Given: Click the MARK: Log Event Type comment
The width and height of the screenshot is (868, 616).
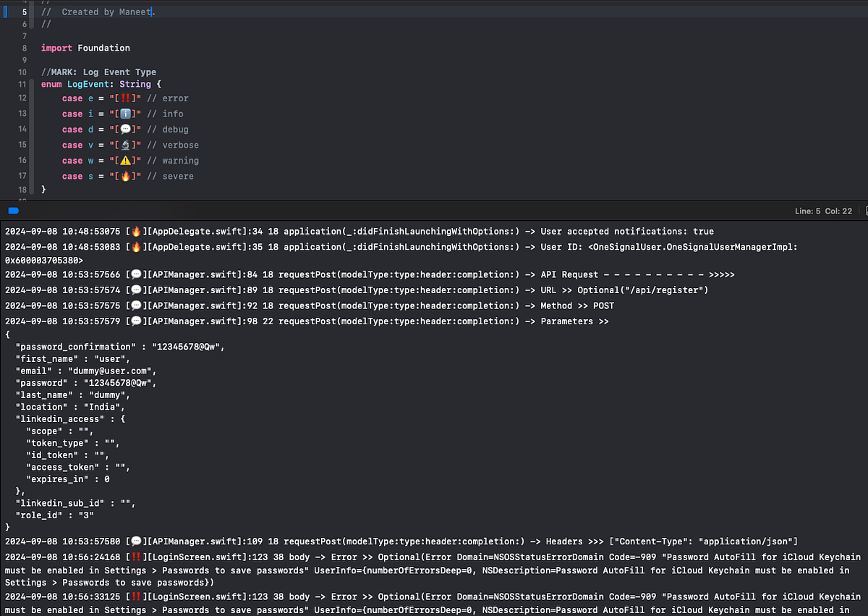Looking at the screenshot, I should (x=98, y=72).
